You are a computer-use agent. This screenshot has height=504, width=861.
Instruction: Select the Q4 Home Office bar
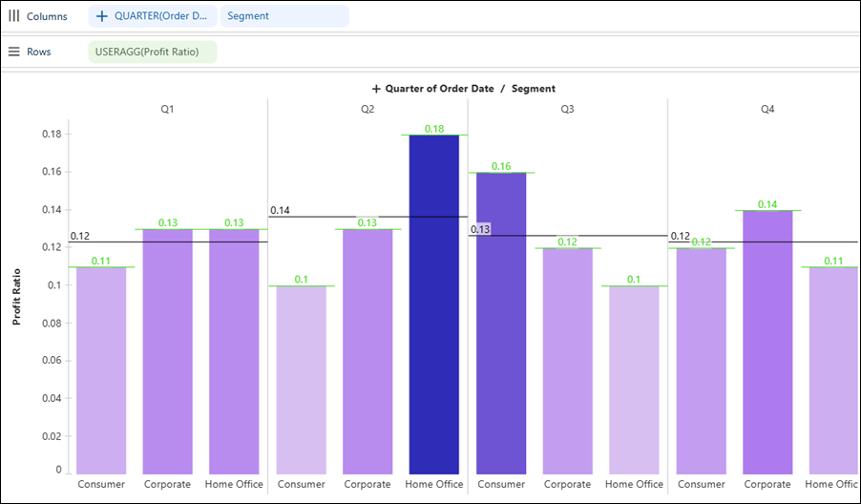click(x=833, y=370)
